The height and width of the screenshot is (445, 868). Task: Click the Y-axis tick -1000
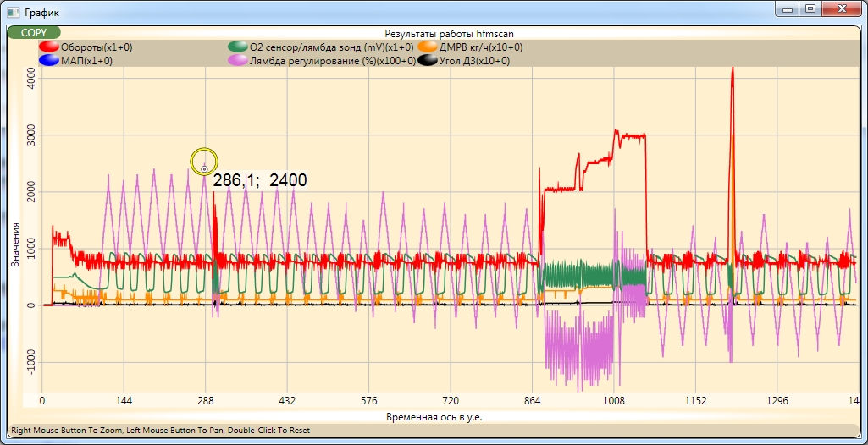[30, 363]
